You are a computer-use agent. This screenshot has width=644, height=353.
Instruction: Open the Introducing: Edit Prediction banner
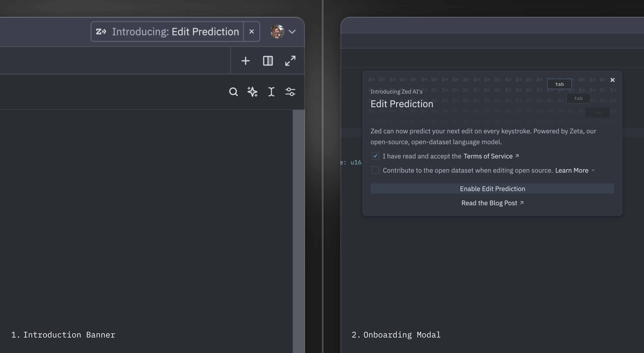point(167,31)
